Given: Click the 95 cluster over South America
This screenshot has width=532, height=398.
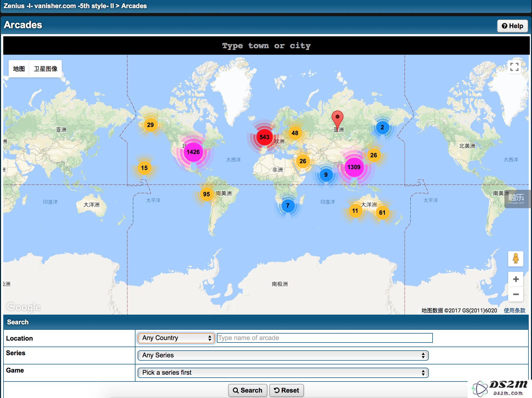Looking at the screenshot, I should (x=206, y=194).
